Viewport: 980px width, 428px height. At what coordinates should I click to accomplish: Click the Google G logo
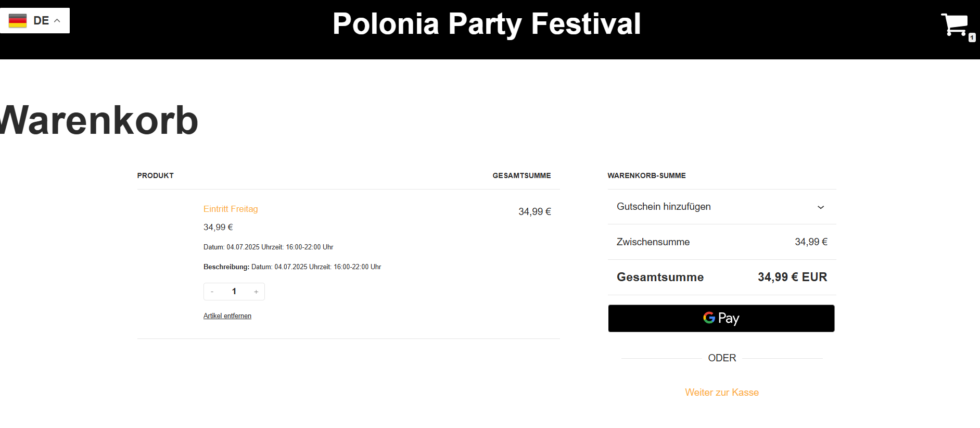pyautogui.click(x=709, y=318)
